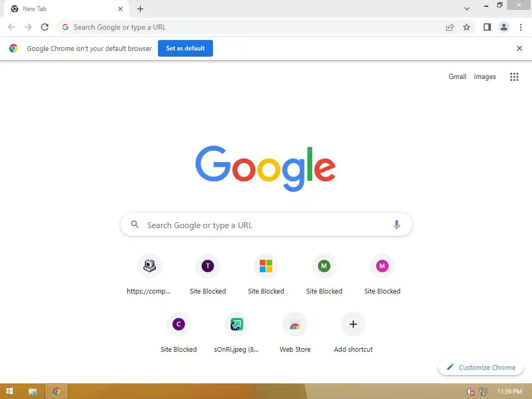Viewport: 532px width, 399px height.
Task: Focus the Google search box on page
Action: (266, 224)
